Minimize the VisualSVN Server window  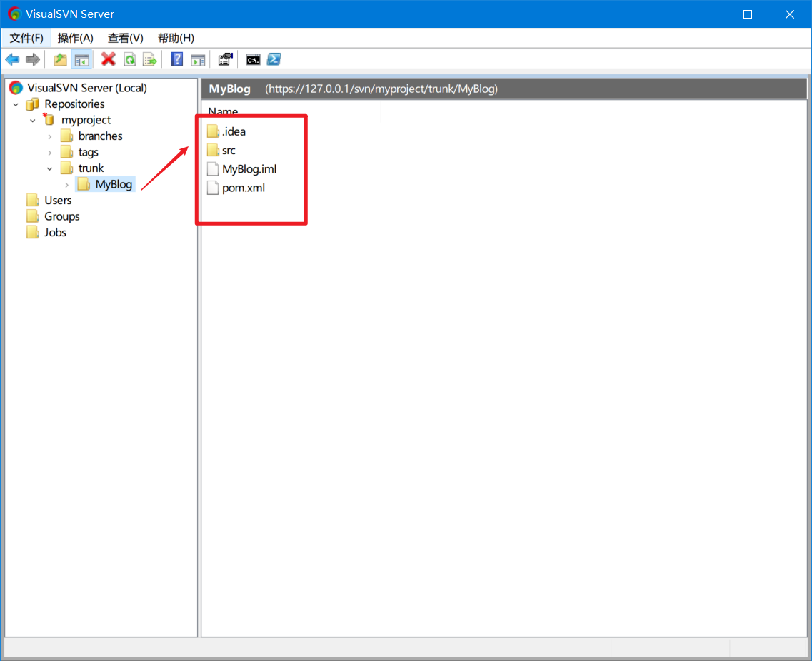click(706, 14)
